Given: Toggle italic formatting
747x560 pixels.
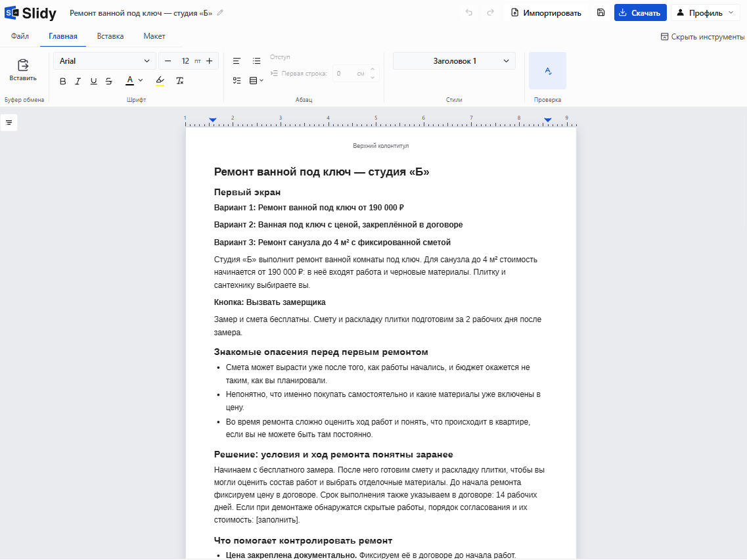Looking at the screenshot, I should point(78,81).
